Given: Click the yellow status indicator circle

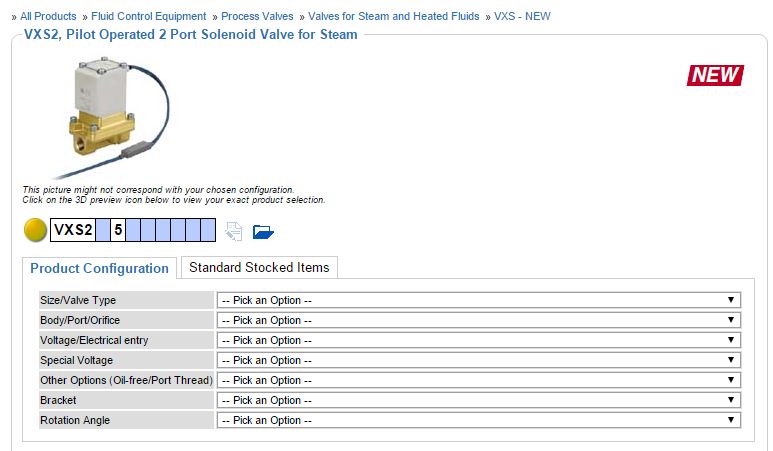Looking at the screenshot, I should point(35,230).
